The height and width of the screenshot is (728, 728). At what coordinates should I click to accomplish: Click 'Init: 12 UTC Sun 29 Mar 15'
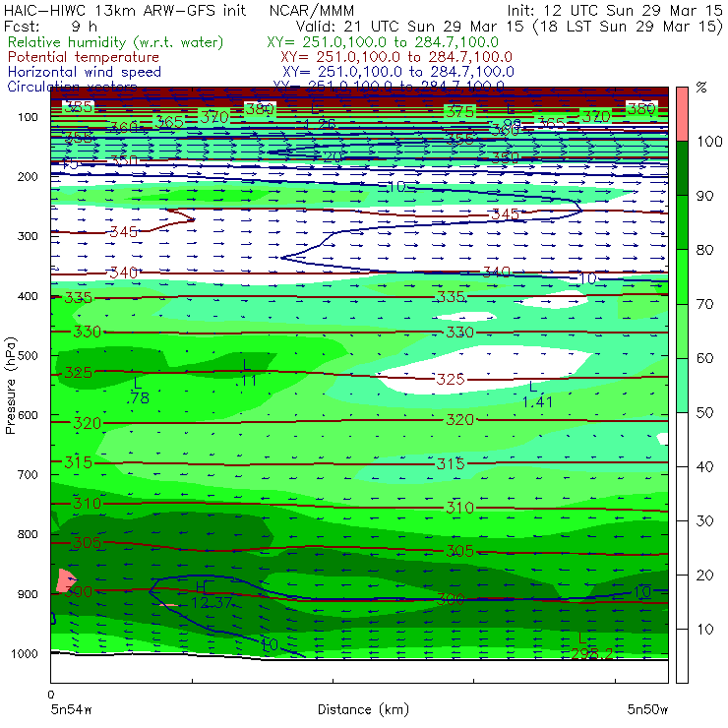[x=614, y=10]
